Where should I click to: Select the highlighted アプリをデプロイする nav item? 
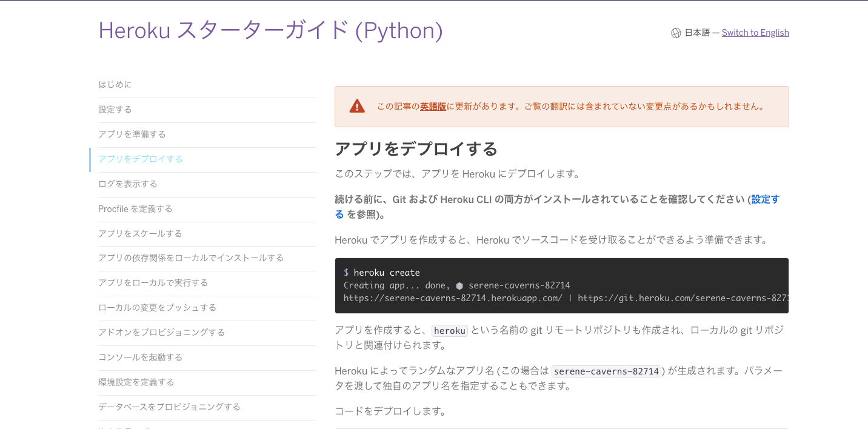click(x=141, y=159)
